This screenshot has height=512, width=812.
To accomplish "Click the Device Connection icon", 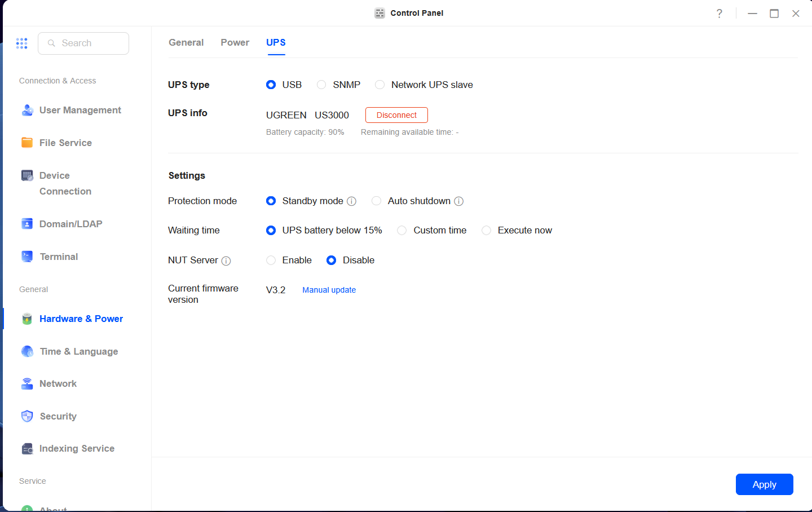I will click(27, 175).
